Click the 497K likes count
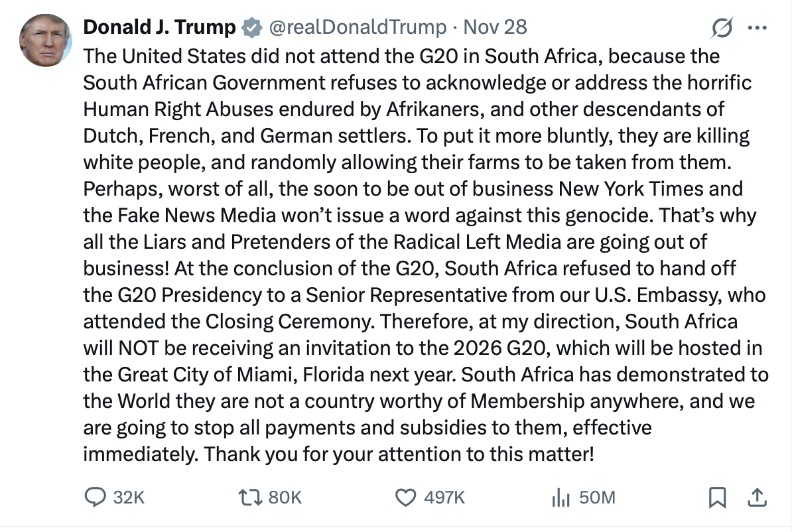The width and height of the screenshot is (792, 532). tap(444, 498)
